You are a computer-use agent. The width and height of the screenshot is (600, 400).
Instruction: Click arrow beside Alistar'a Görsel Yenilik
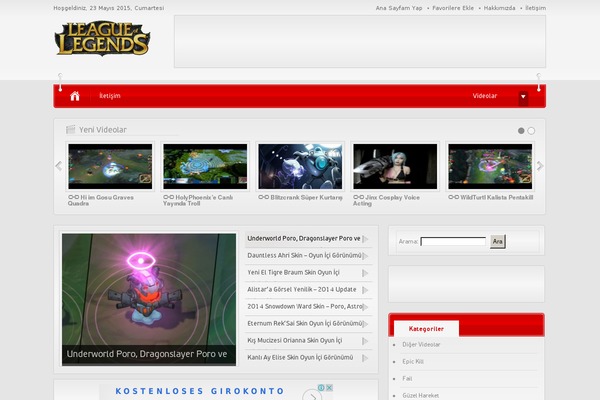coord(365,290)
